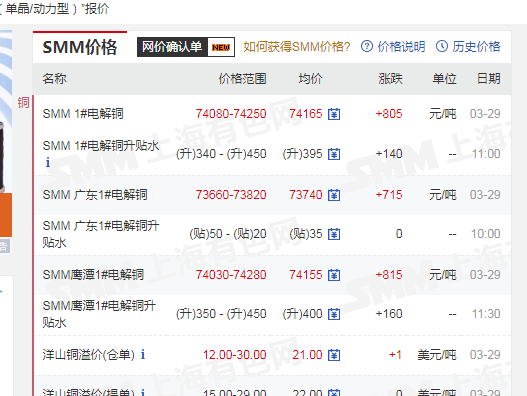Open SMM鹰潭1#电解铜 product name

tap(93, 275)
